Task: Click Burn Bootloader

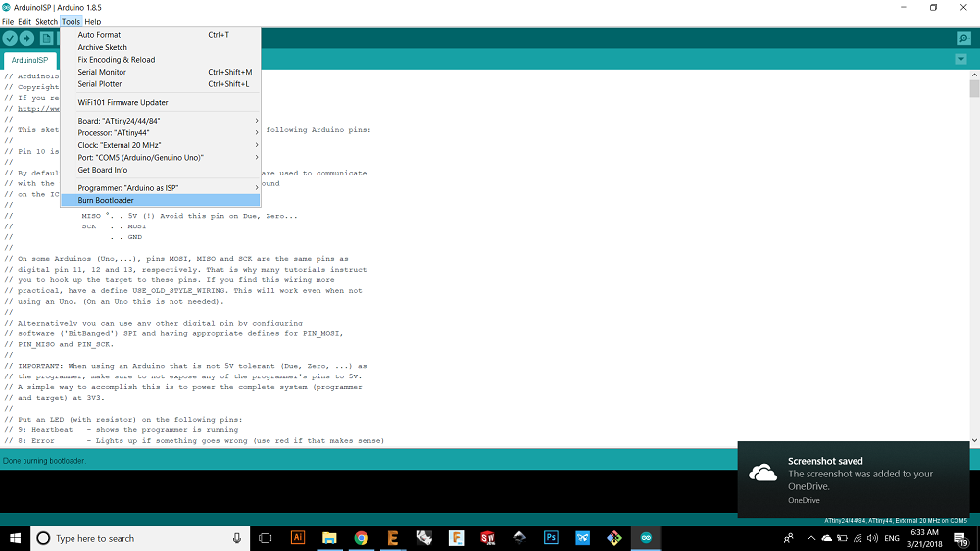Action: pyautogui.click(x=161, y=200)
